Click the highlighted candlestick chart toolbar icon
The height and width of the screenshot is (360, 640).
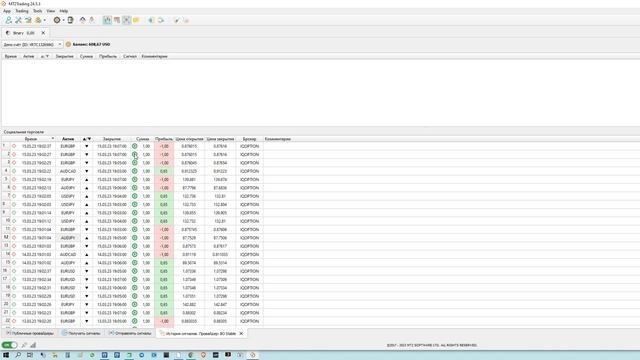[107, 20]
